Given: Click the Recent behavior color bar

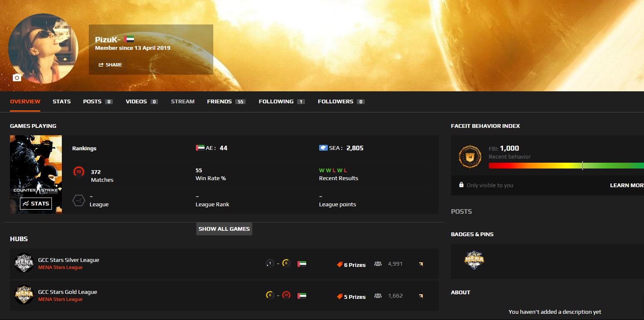Looking at the screenshot, I should click(x=566, y=166).
